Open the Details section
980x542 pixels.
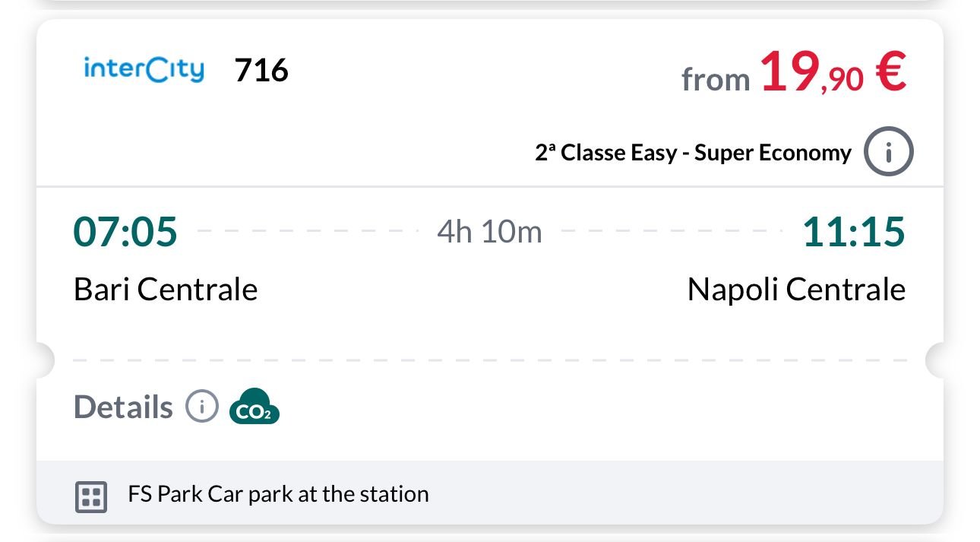[x=123, y=407]
